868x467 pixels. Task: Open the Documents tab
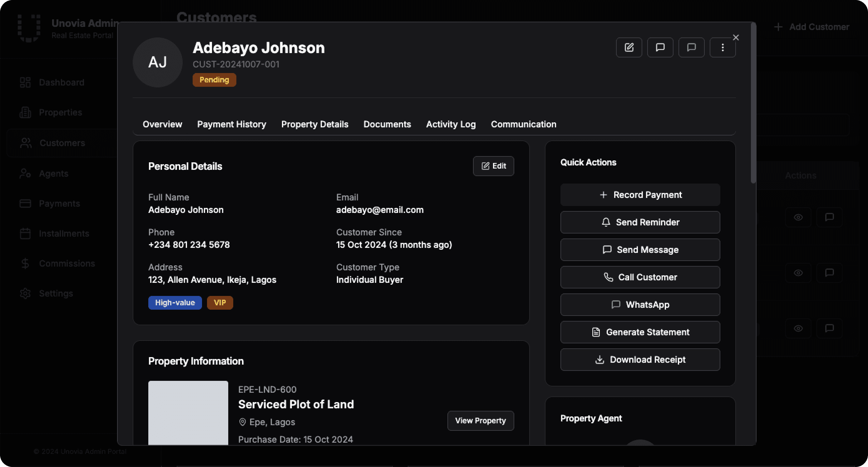pos(387,124)
